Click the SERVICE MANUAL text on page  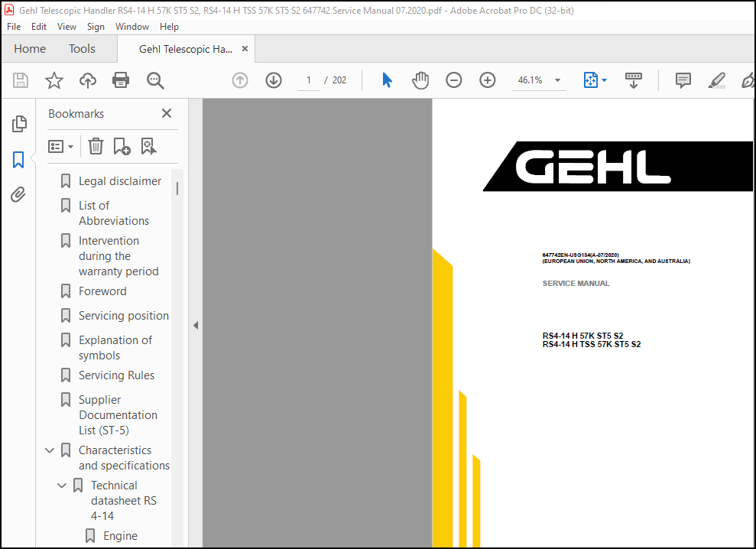[x=576, y=283]
